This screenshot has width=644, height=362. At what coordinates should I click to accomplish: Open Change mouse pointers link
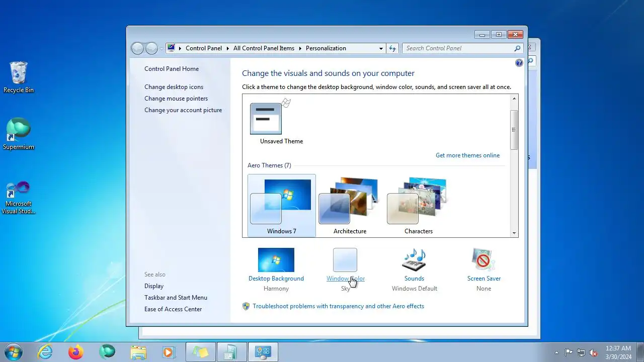click(176, 99)
